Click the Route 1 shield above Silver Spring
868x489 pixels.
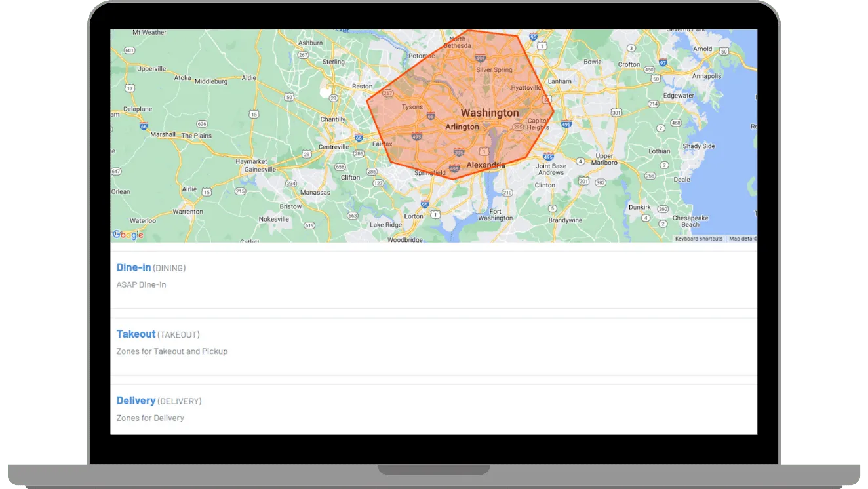(542, 46)
